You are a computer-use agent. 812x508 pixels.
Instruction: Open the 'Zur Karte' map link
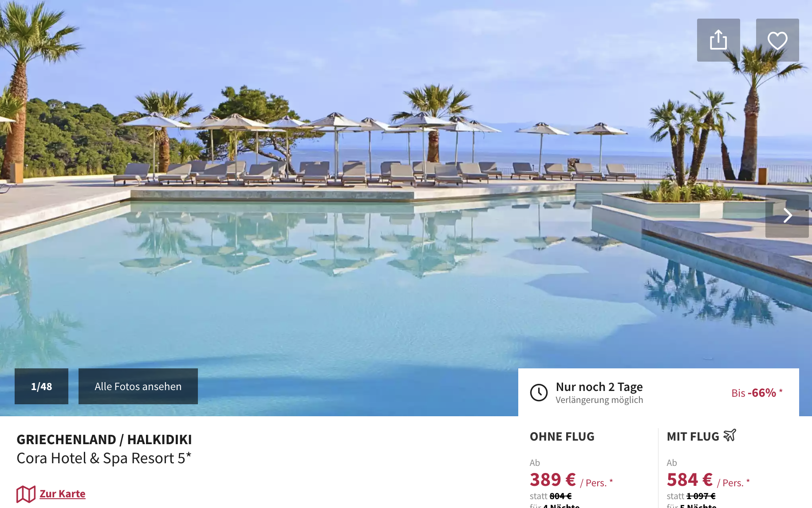63,493
